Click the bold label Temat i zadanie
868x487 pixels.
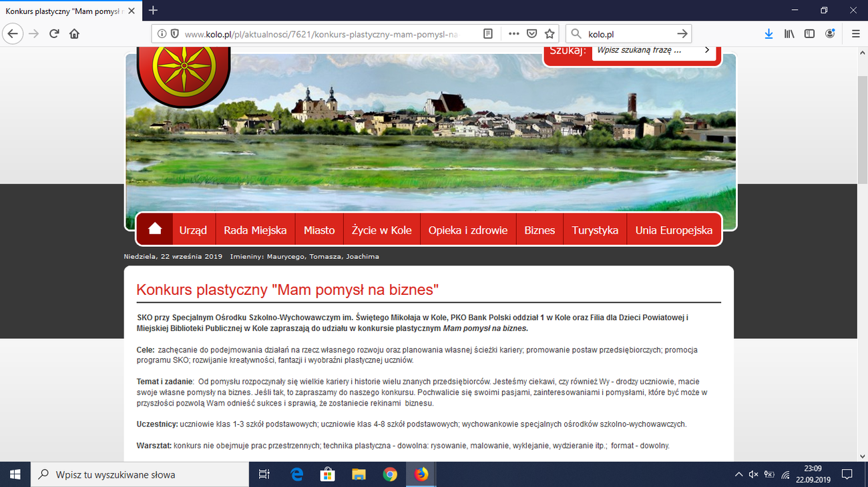[164, 382]
